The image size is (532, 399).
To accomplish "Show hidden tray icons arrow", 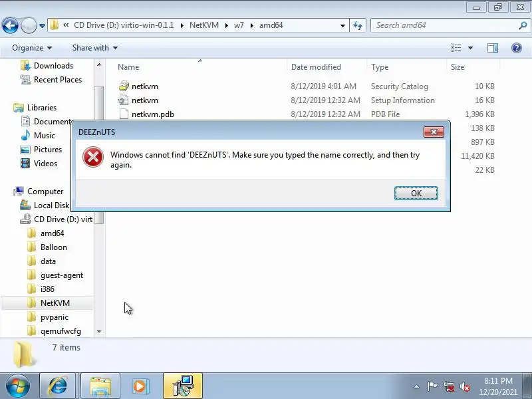I will [x=416, y=386].
